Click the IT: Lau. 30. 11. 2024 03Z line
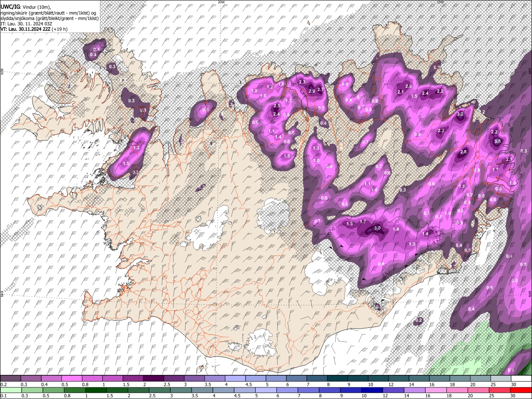Screen dimensions: 532x399 [26, 24]
